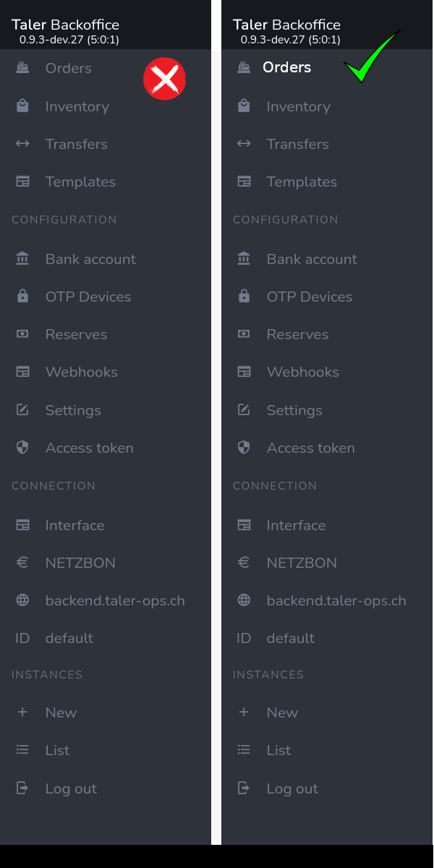The width and height of the screenshot is (434, 868).
Task: Click Orders icon in red-X-marked sidebar
Action: click(x=22, y=68)
